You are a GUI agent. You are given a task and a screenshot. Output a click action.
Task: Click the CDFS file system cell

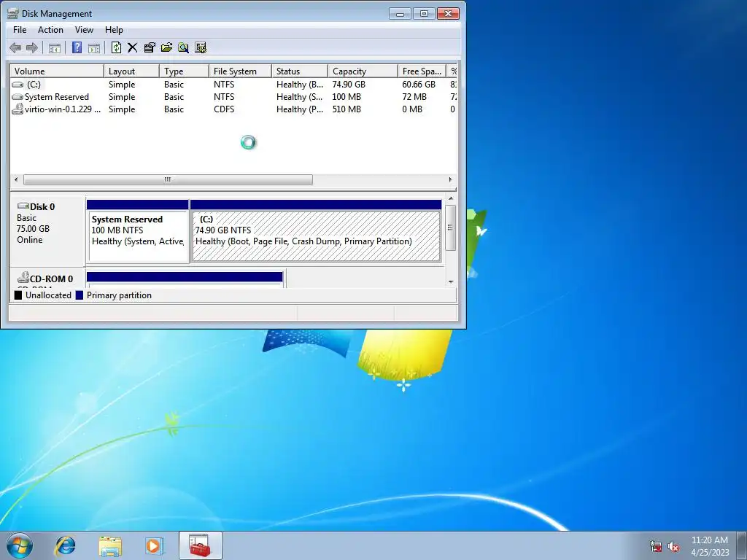tap(224, 109)
